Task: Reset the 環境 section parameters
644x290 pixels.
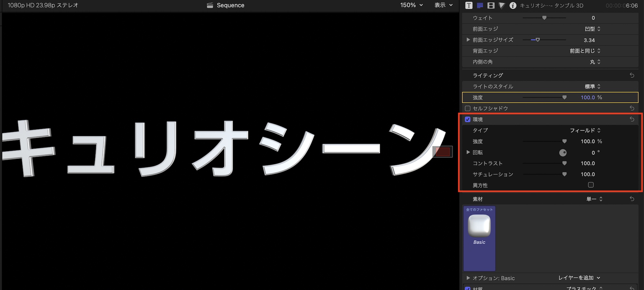Action: [632, 119]
